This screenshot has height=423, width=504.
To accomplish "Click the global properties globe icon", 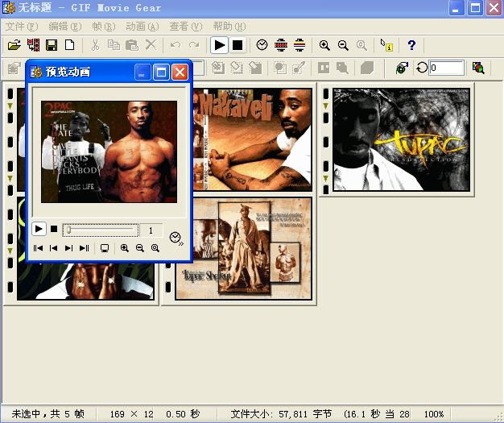I will click(402, 68).
